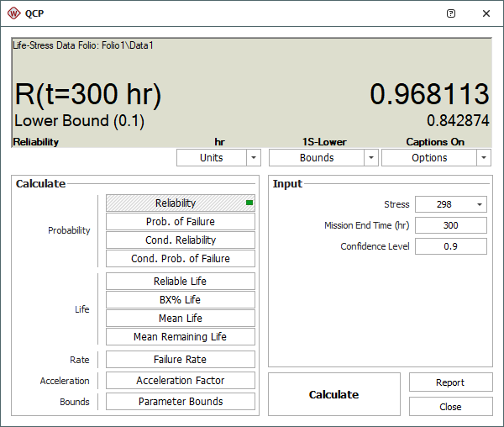Select Prob. of Failure calculation
The height and width of the screenshot is (427, 504).
click(x=181, y=222)
